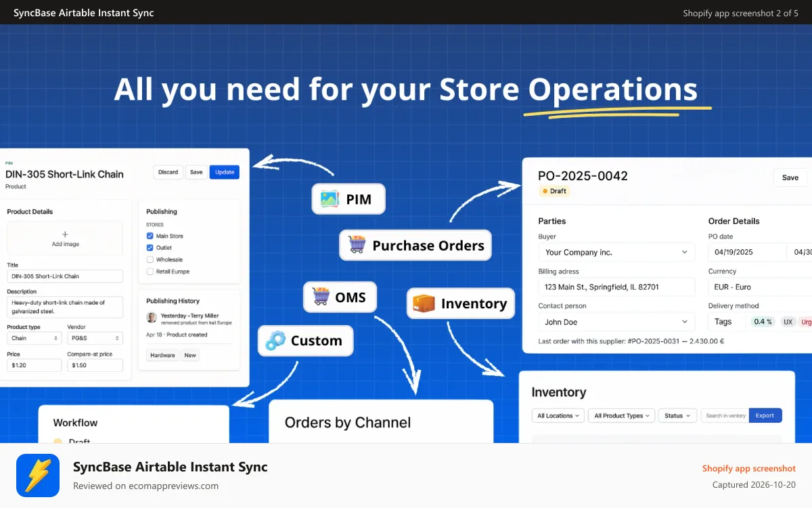The image size is (812, 508).
Task: Click the 'Publishing History' heading
Action: (173, 301)
